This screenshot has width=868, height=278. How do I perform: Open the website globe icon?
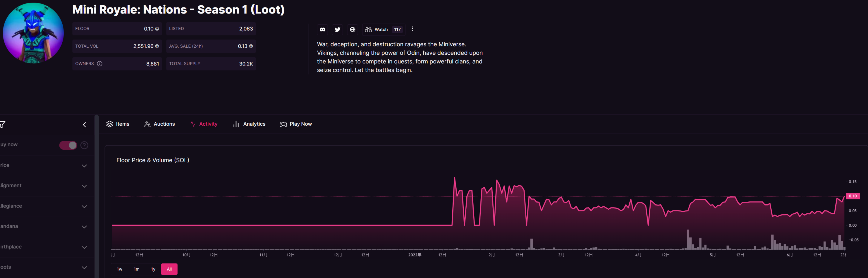point(353,30)
